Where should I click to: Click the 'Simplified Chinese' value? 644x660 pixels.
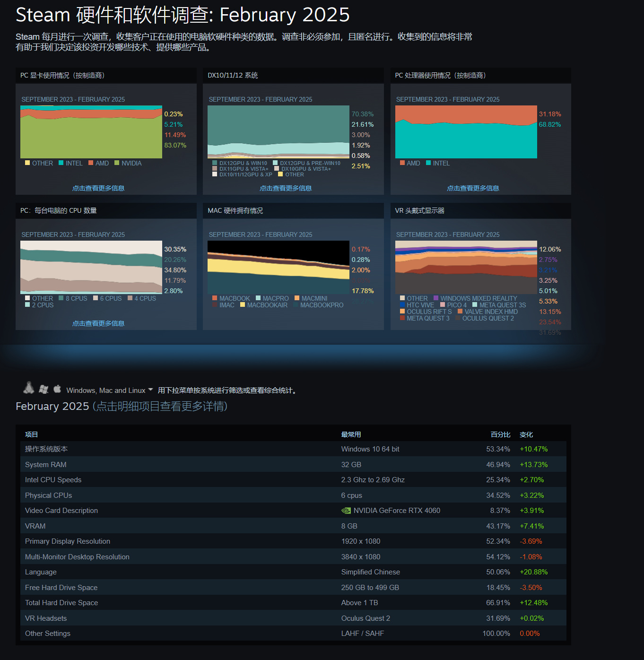(371, 572)
